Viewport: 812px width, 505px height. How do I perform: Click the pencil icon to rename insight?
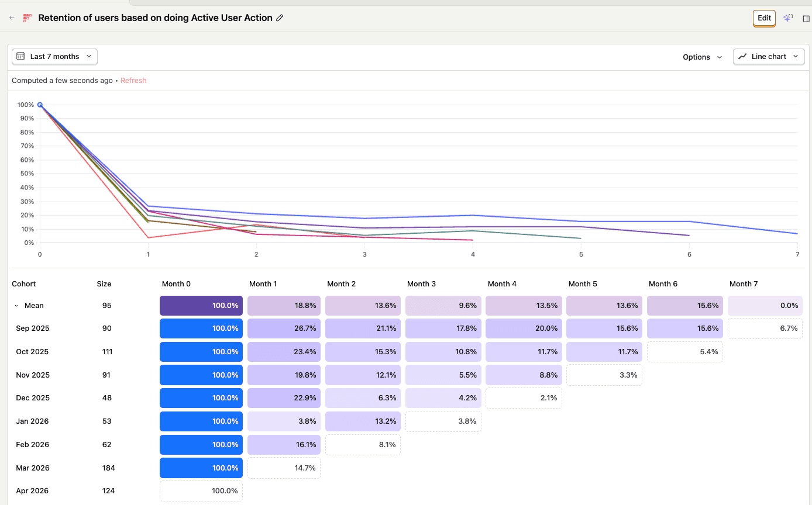tap(280, 18)
